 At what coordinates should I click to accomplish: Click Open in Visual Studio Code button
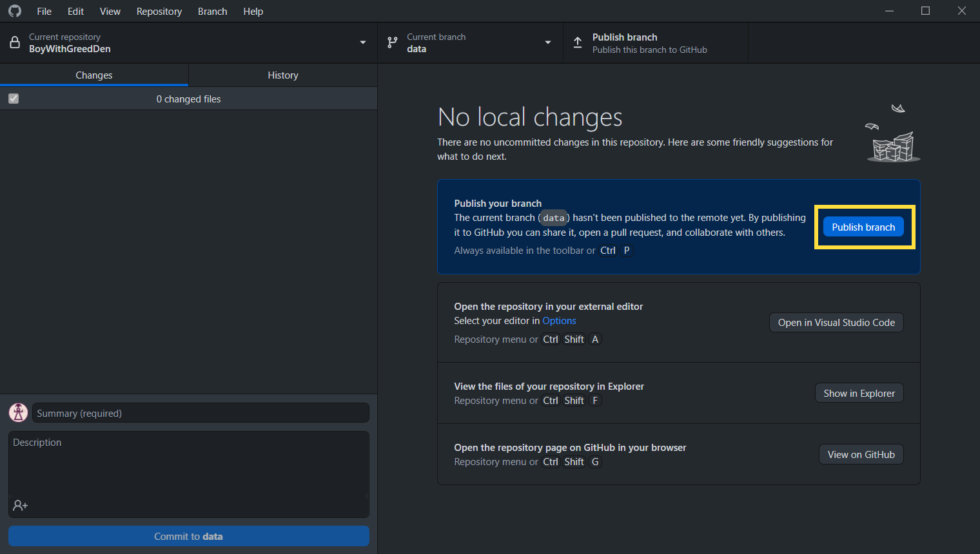(x=836, y=322)
